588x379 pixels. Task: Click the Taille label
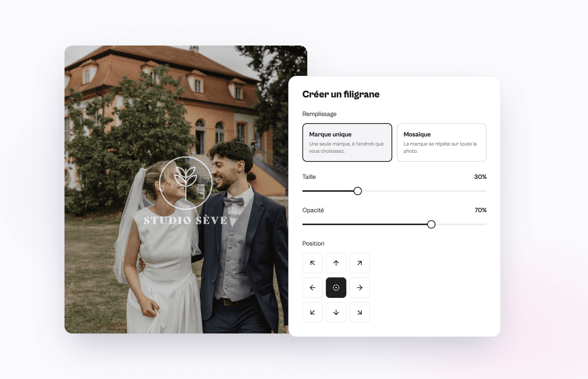coord(309,177)
